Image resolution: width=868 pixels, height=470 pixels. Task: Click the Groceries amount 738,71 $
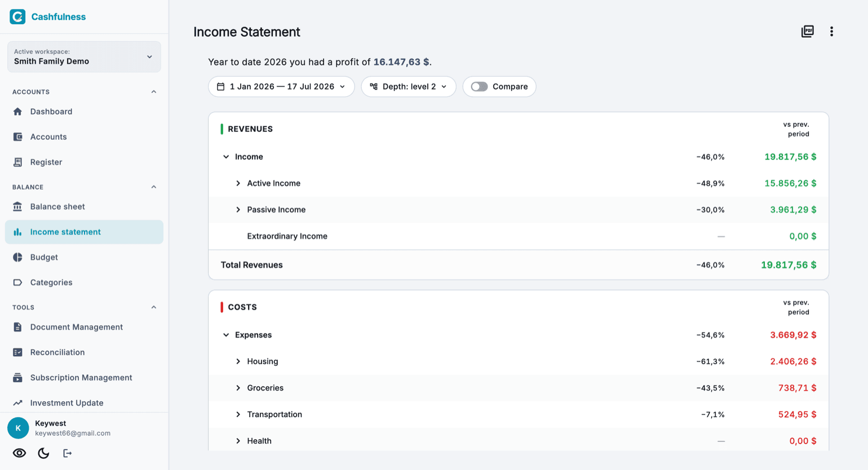coord(797,388)
